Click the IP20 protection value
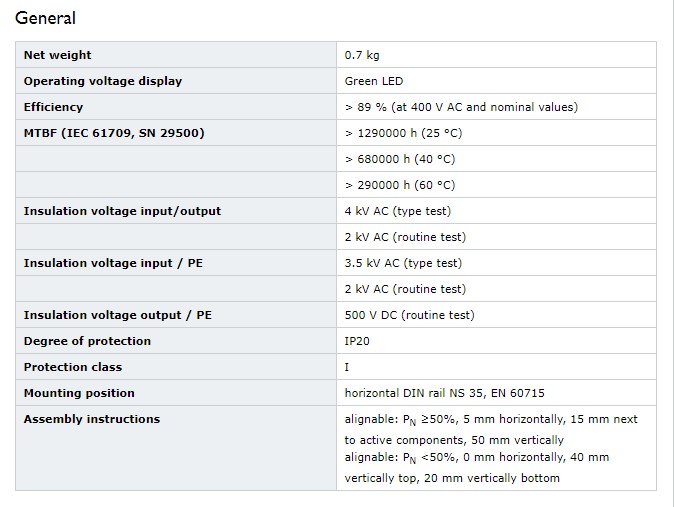The height and width of the screenshot is (507, 674). click(x=357, y=341)
